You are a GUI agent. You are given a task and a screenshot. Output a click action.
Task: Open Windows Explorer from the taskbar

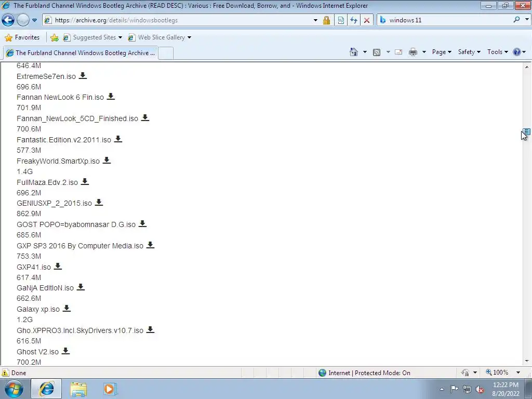[78, 389]
